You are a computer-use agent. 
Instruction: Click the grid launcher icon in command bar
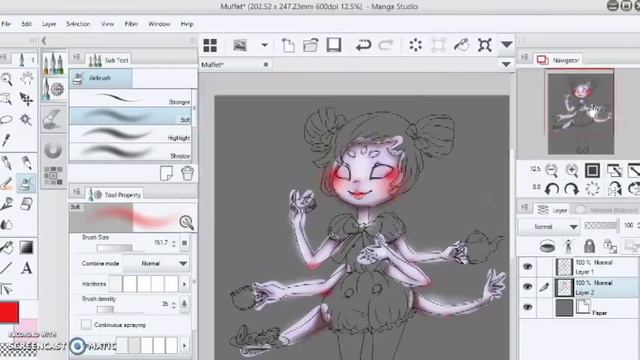210,45
